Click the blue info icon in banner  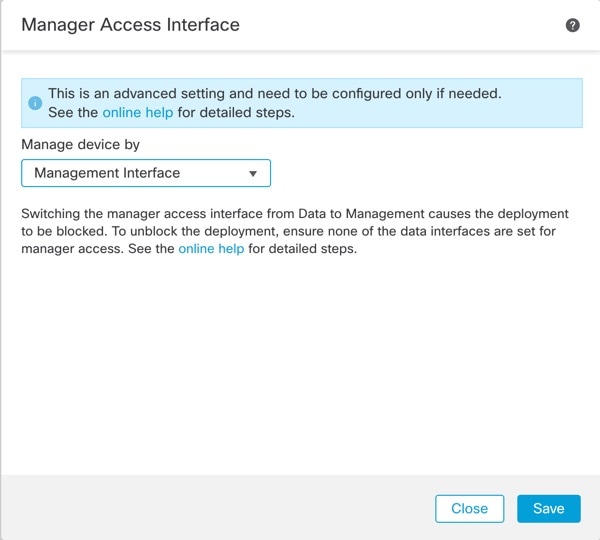tap(35, 103)
